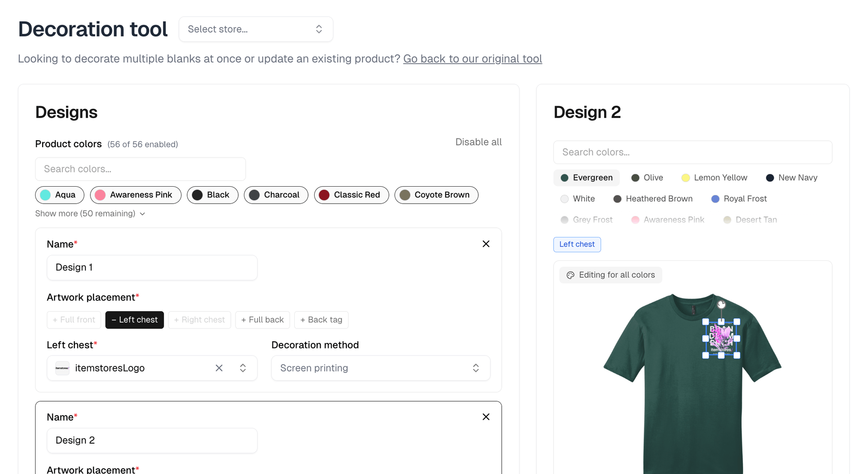Preview the Heathered Brown shirt color
Image resolution: width=868 pixels, height=474 pixels.
pyautogui.click(x=653, y=199)
